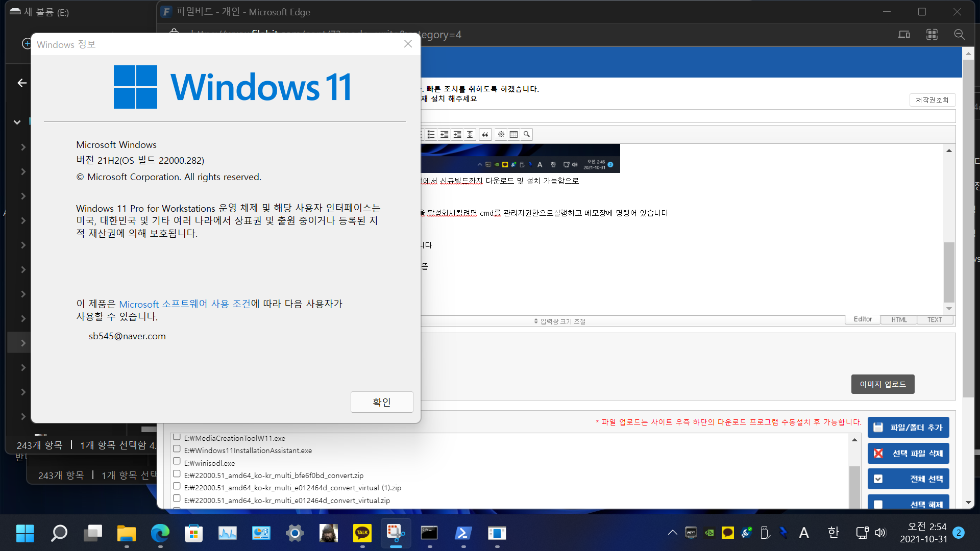Show hidden system tray icons chevron

tap(672, 533)
